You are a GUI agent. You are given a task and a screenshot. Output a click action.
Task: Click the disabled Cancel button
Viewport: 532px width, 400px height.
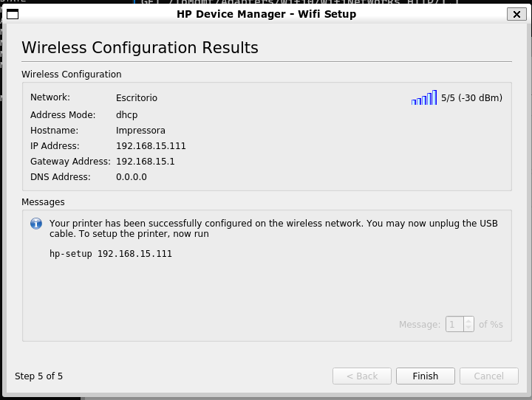coord(489,376)
